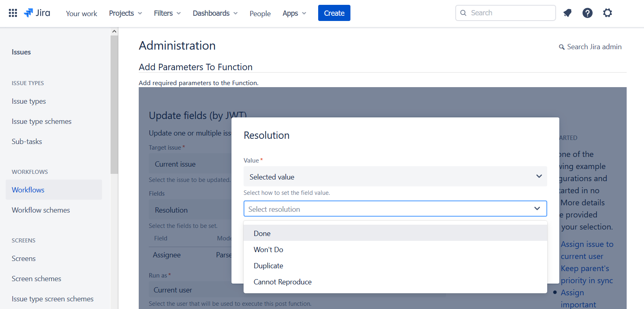The width and height of the screenshot is (644, 309).
Task: Choose Cannot Reproduce resolution option
Action: tap(395, 282)
